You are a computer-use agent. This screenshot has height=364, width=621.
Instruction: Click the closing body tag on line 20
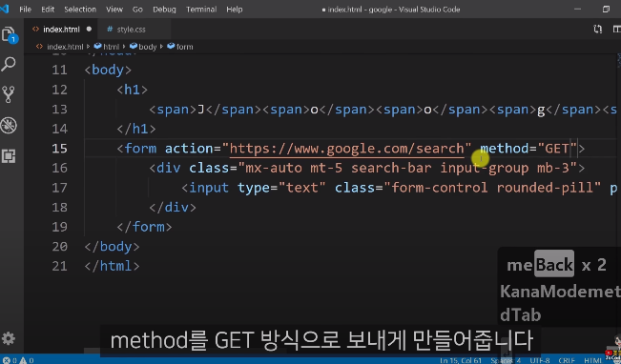point(112,246)
